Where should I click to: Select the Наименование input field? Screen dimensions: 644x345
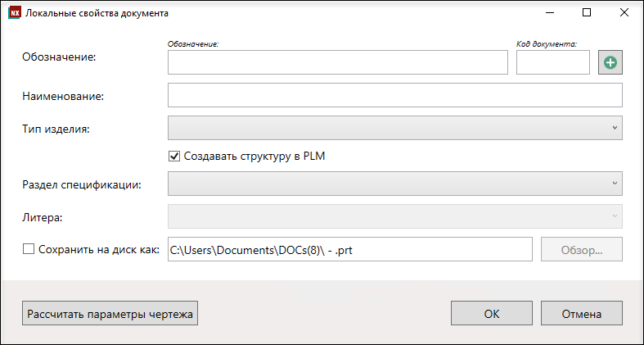[x=395, y=95]
